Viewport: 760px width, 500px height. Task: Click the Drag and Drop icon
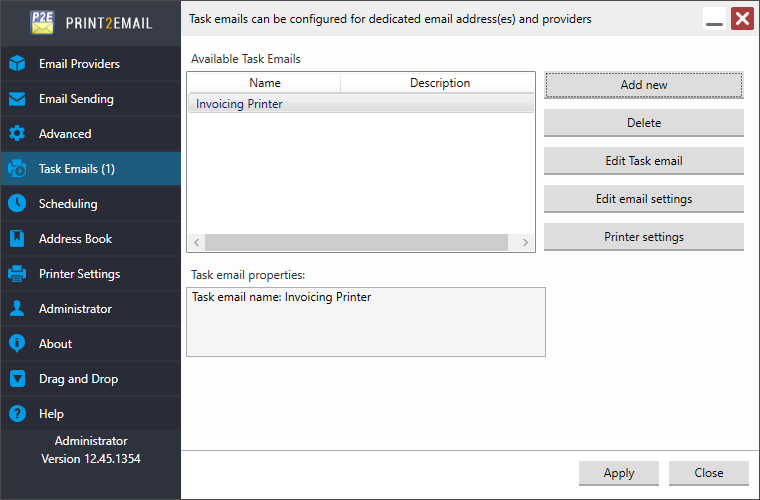[17, 379]
